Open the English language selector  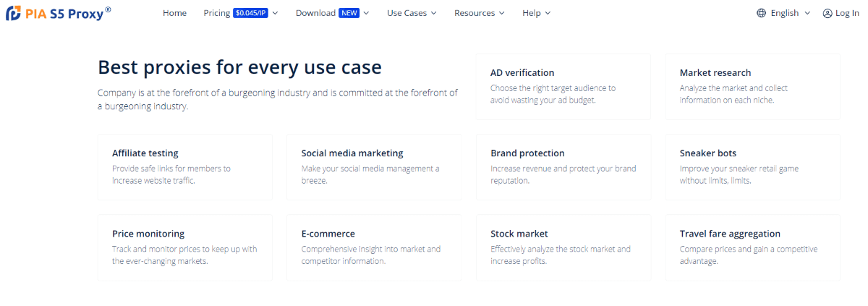pos(783,13)
